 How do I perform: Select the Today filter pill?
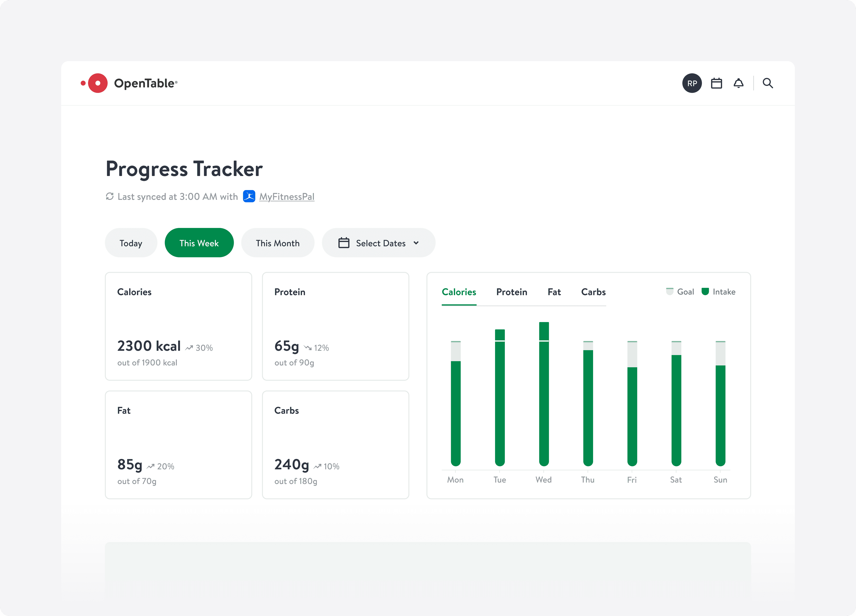(131, 243)
